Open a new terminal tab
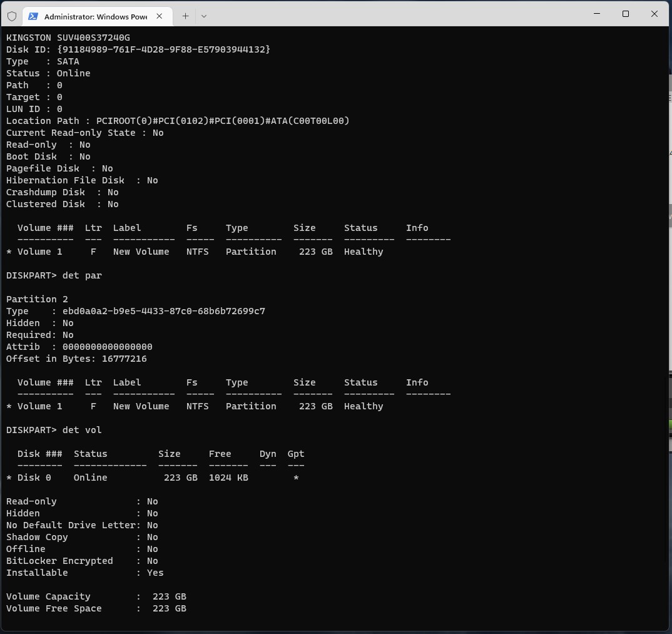 [x=185, y=16]
